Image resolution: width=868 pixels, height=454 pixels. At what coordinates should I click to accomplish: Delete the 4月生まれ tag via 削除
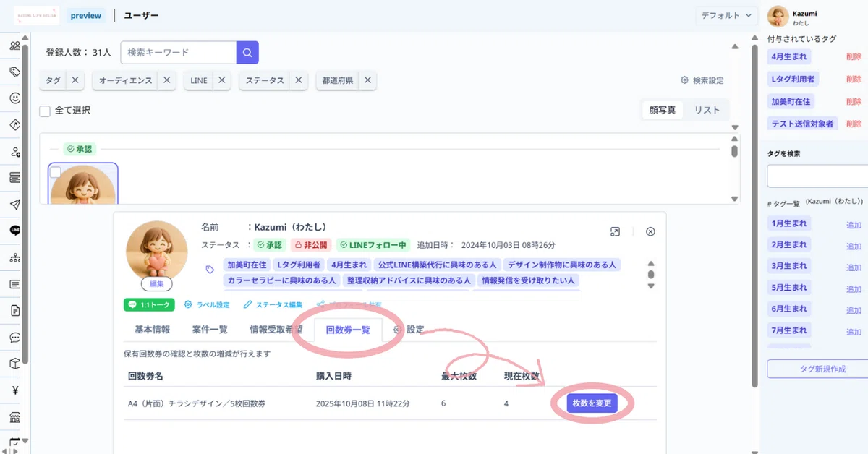pyautogui.click(x=854, y=56)
